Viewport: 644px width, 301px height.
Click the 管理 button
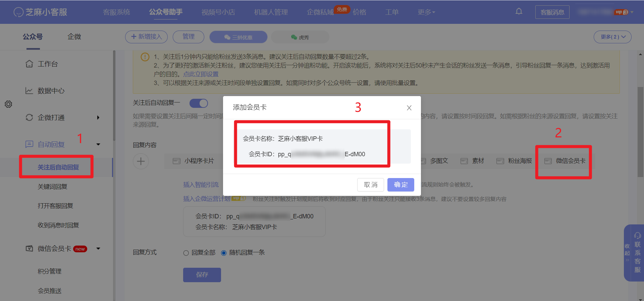[x=189, y=37]
